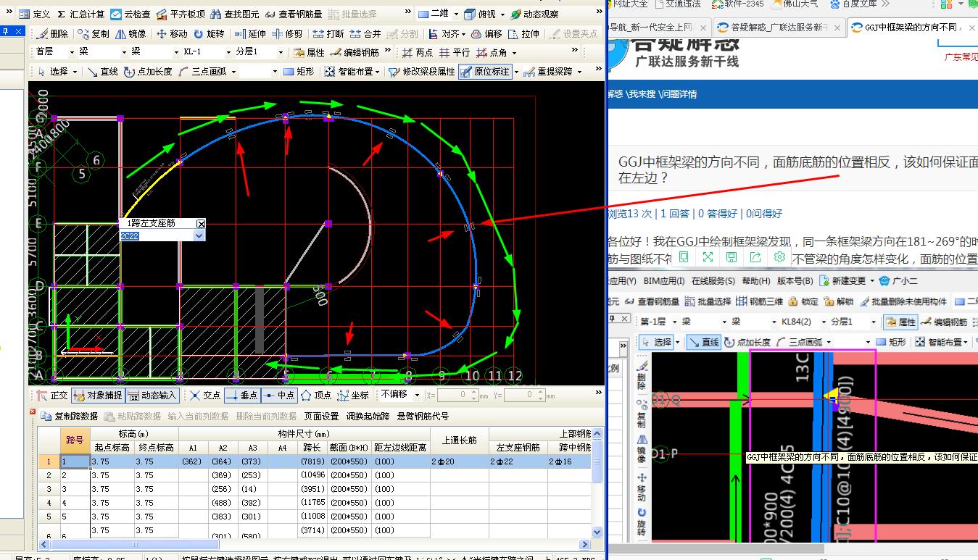The height and width of the screenshot is (560, 978).
Task: Toggle 原位标注 in-place annotation mode
Action: click(485, 72)
